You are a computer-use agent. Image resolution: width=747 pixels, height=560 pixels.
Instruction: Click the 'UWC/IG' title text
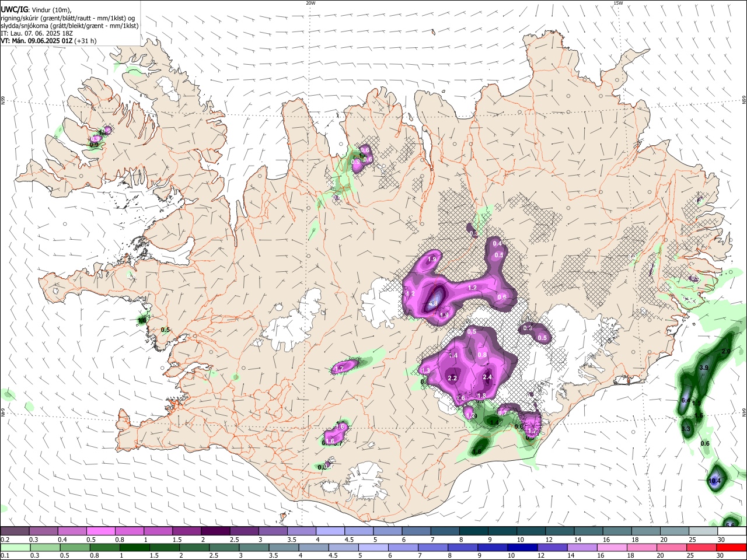click(14, 9)
